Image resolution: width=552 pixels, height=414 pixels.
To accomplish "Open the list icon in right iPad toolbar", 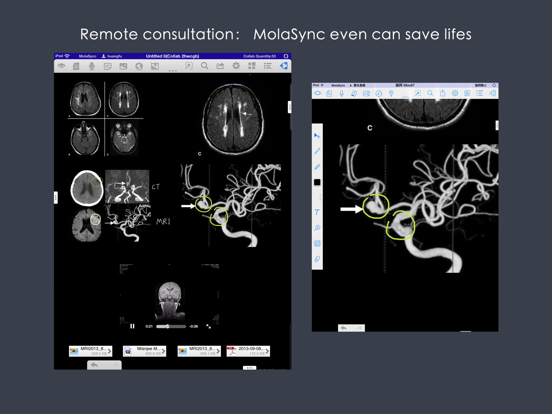I will tap(479, 93).
